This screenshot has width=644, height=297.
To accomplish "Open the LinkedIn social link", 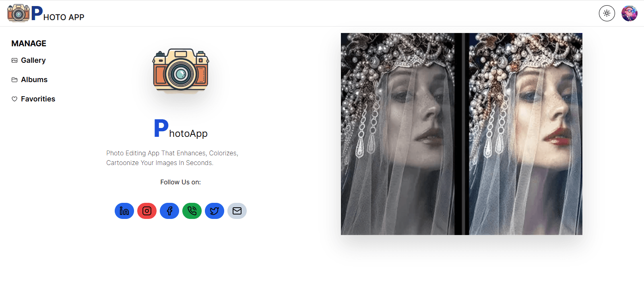I will pyautogui.click(x=124, y=211).
